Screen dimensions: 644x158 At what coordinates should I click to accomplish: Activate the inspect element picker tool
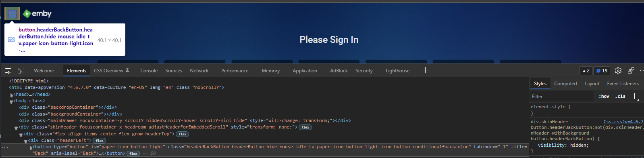click(8, 71)
